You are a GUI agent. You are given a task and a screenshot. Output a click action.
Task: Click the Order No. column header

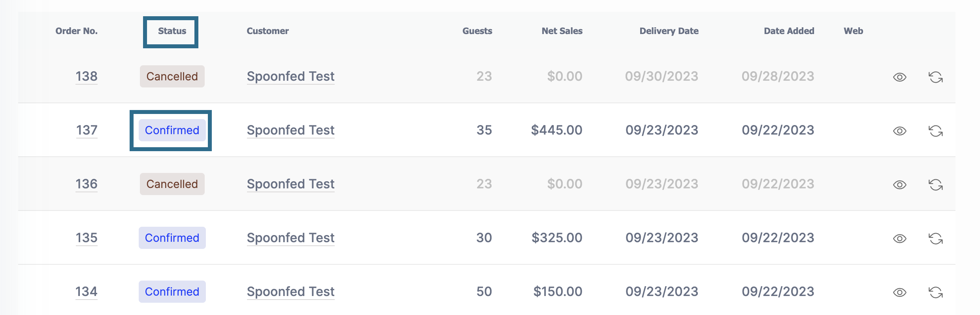coord(76,31)
